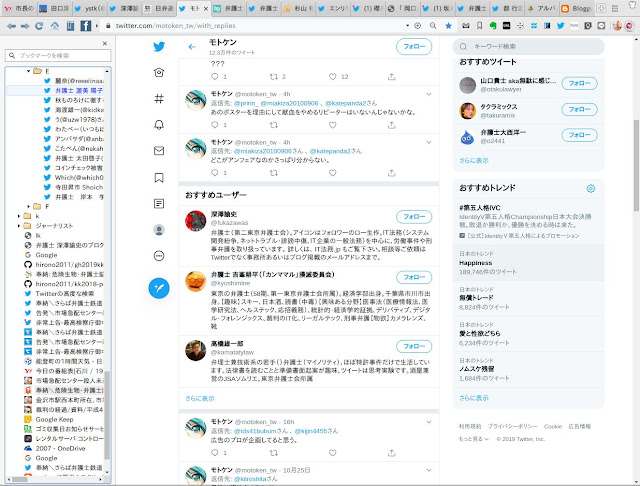Viewport: 640px width, 486px height.
Task: Switch to the Blogger browser tab
Action: click(x=576, y=8)
